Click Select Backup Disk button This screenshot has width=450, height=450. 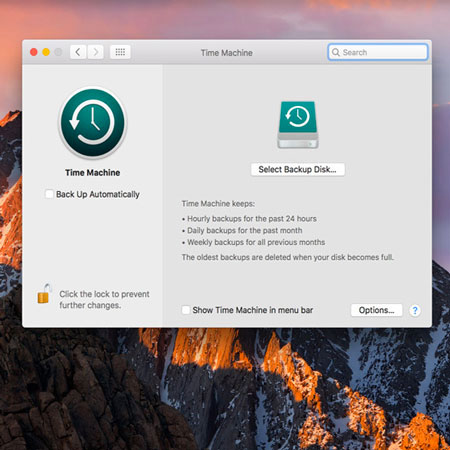click(298, 169)
